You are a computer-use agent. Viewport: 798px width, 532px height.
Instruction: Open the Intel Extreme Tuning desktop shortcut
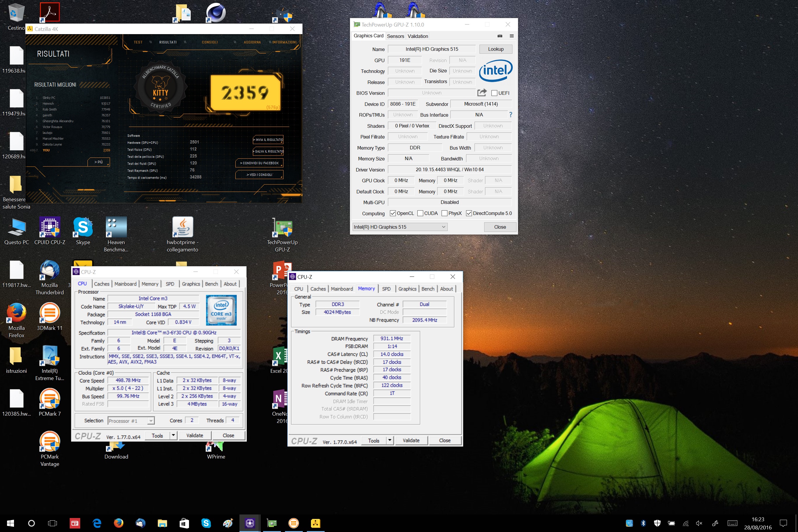(x=50, y=363)
